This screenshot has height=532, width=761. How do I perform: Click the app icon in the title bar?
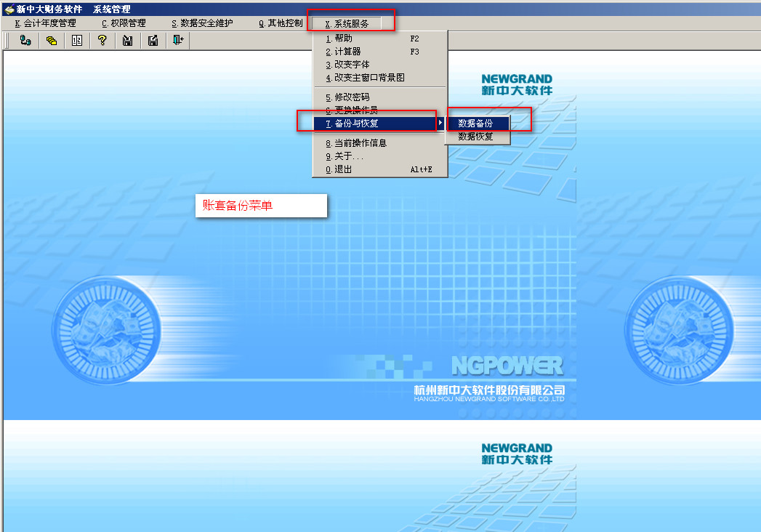(x=9, y=9)
